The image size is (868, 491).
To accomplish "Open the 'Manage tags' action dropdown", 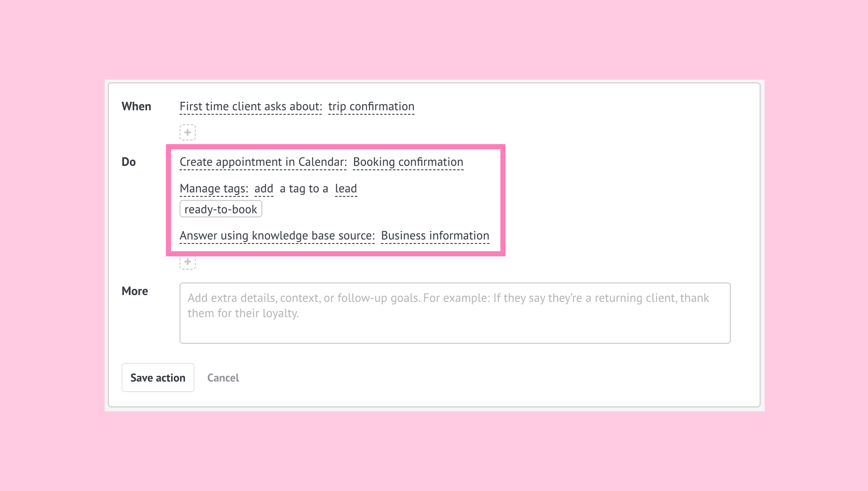I will coord(214,188).
